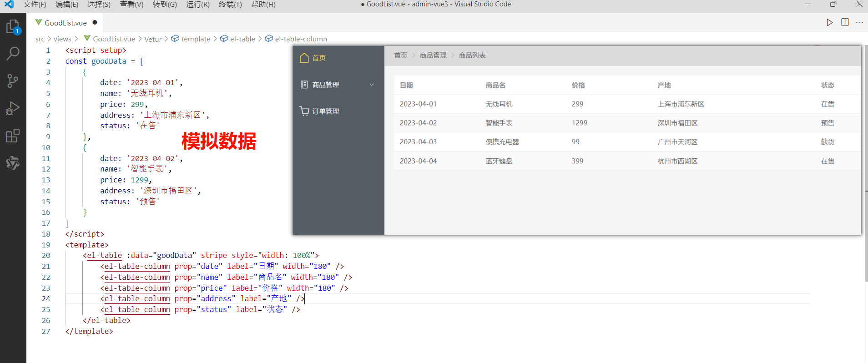Open the 运行(R) menu
The image size is (868, 363).
(x=198, y=5)
